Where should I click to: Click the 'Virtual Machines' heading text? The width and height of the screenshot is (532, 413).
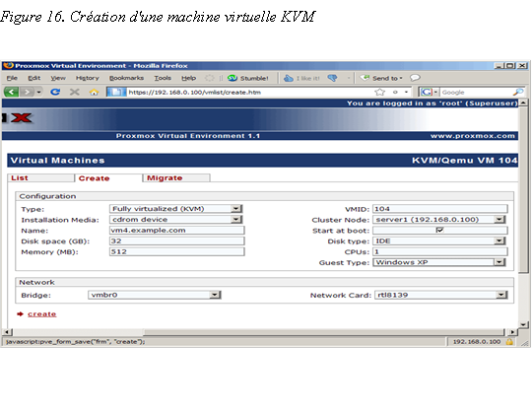57,161
